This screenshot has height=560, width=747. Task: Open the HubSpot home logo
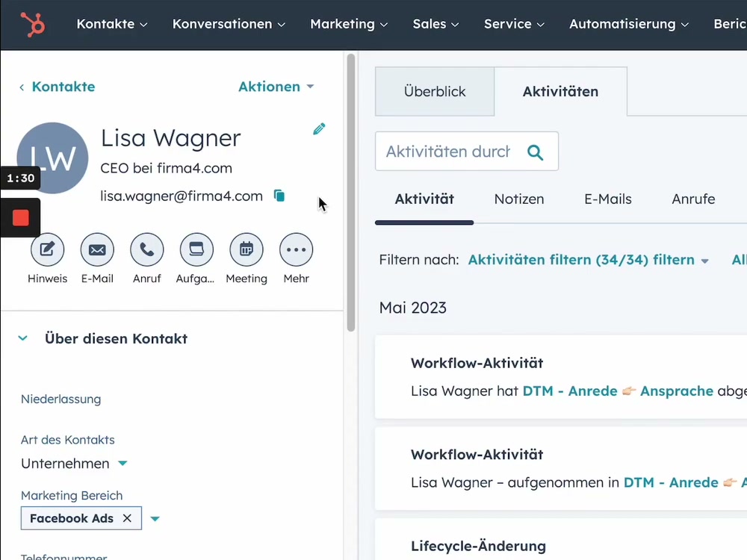point(31,24)
